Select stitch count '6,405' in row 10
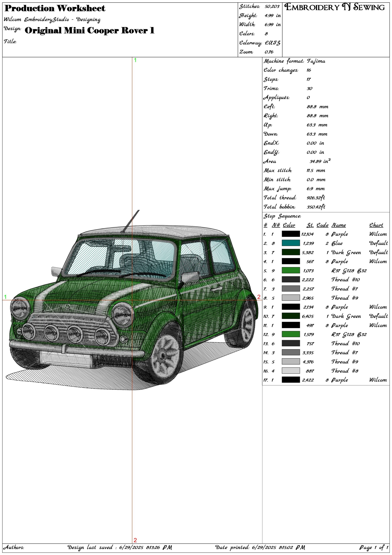The width and height of the screenshot is (392, 555). [308, 316]
